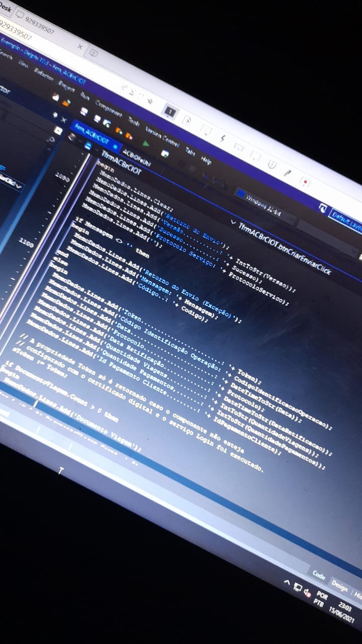Switch to the Design view tab
Screen dimensions: 362x644
(339, 586)
